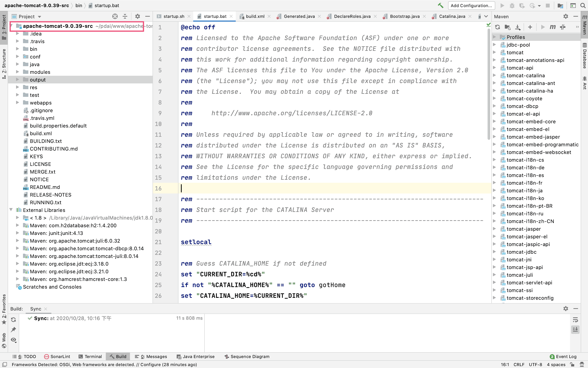Toggle the eye view options icon in the Build panel
Viewport: 588px width, 368px height.
click(13, 340)
